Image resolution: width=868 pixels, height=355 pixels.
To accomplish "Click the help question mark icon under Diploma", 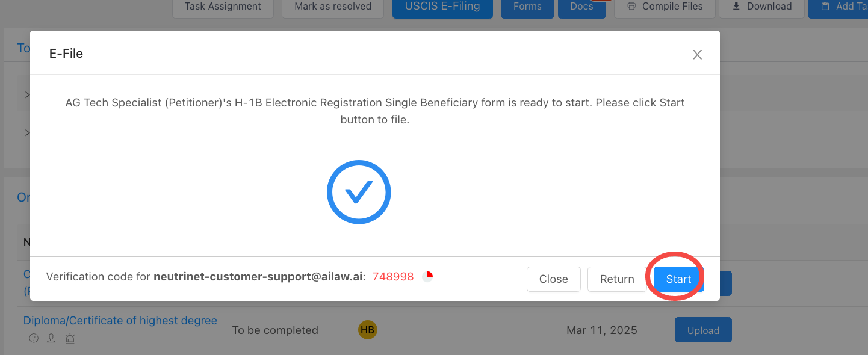I will click(x=34, y=338).
